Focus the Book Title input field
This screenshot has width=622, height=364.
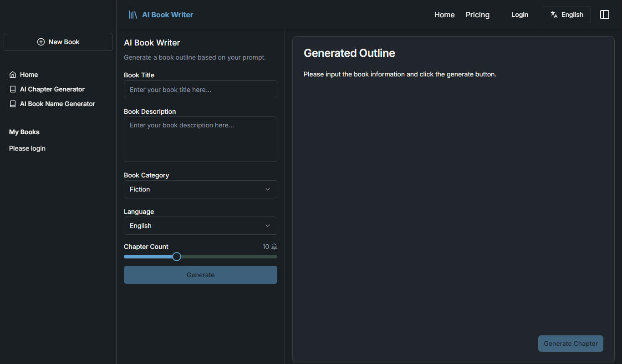pos(200,89)
